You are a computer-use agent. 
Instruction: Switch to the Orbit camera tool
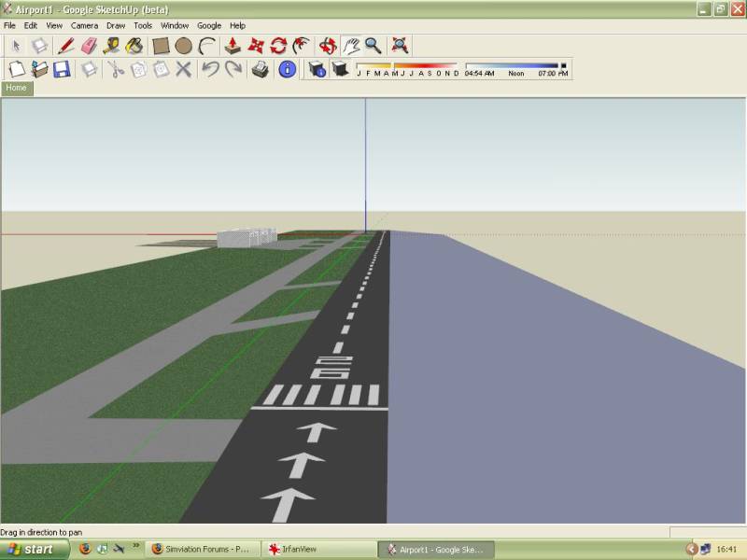tap(328, 45)
